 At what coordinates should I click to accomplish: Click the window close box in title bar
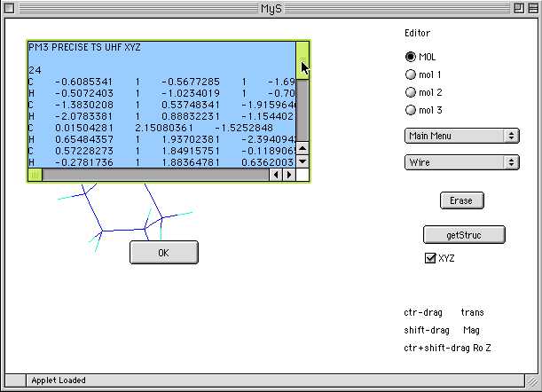pyautogui.click(x=10, y=8)
